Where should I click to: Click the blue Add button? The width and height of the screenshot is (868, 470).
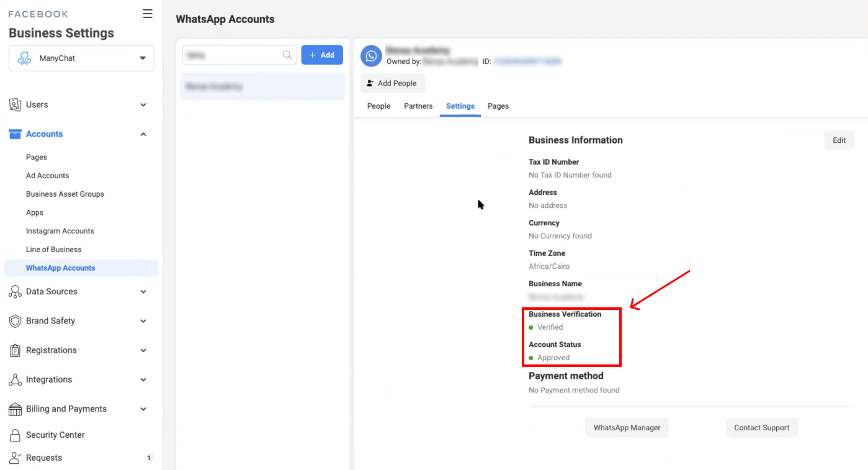(322, 55)
